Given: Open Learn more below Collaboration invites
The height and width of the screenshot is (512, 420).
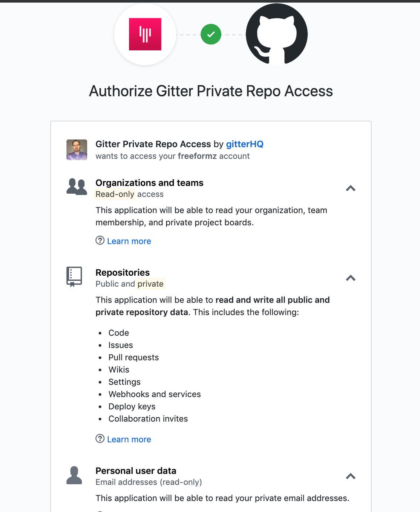Looking at the screenshot, I should (x=129, y=439).
